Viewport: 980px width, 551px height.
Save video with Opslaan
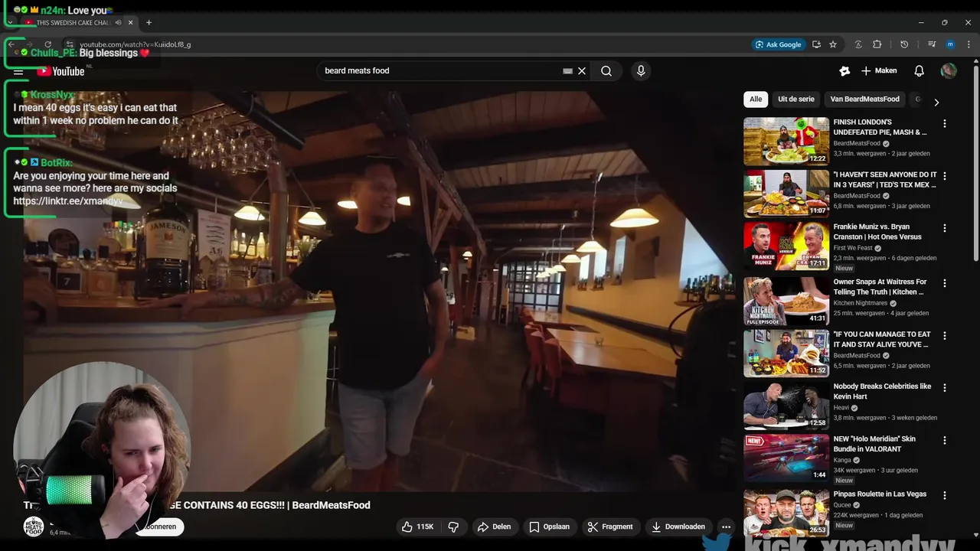point(549,527)
